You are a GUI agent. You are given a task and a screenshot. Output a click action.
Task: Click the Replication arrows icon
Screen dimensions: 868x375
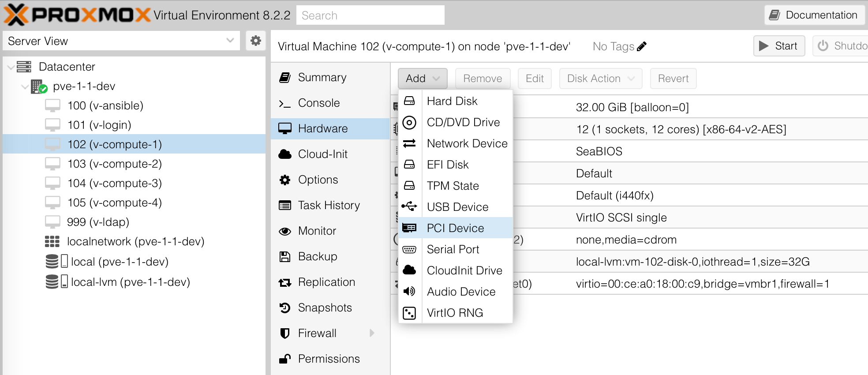tap(285, 282)
